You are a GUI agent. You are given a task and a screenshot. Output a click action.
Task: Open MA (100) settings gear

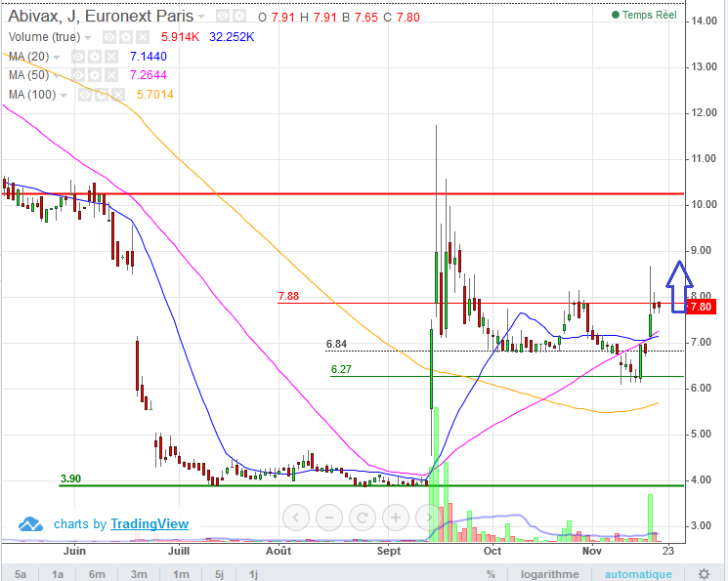tap(102, 95)
